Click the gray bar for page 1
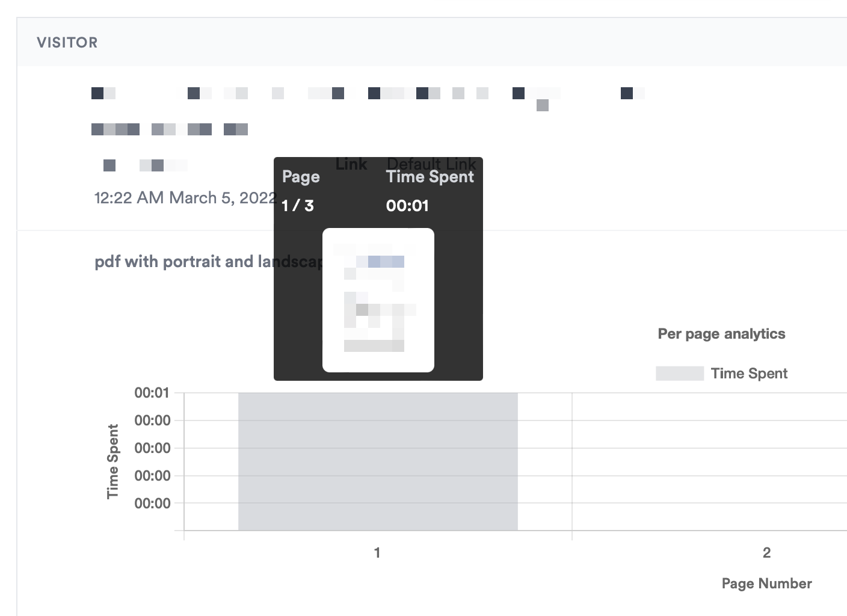 click(378, 461)
